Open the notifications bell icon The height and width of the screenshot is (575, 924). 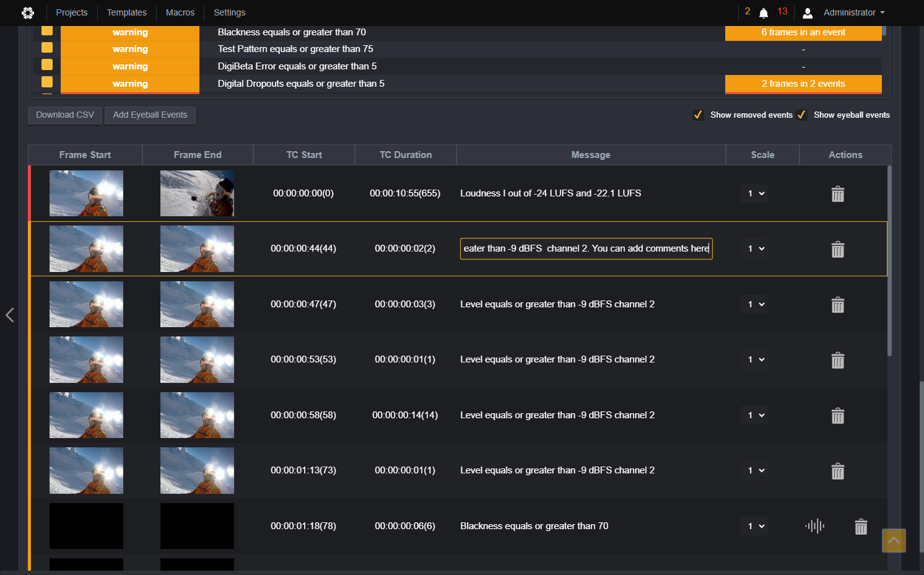pyautogui.click(x=764, y=13)
